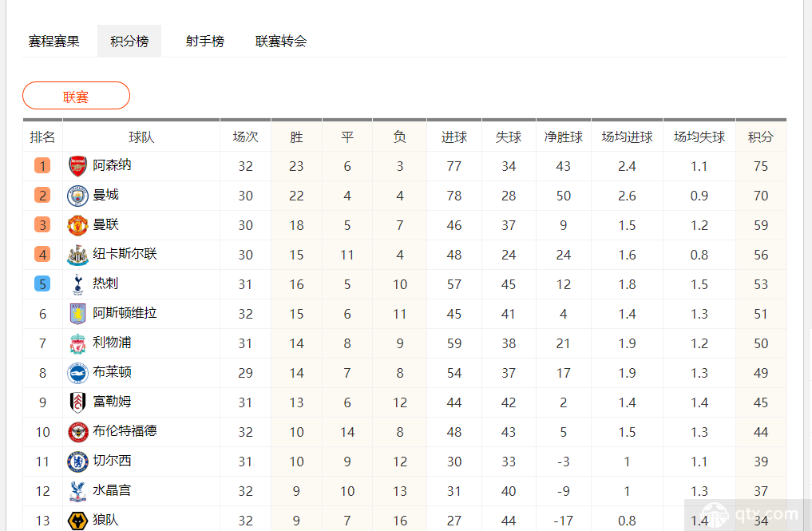Open the 布伦特福德 team link
This screenshot has height=531, width=812.
[x=125, y=431]
